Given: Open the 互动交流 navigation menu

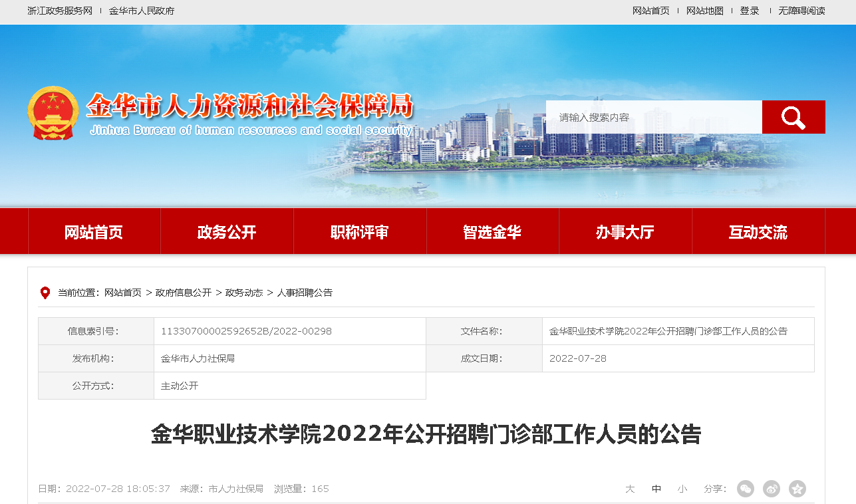Looking at the screenshot, I should click(758, 232).
